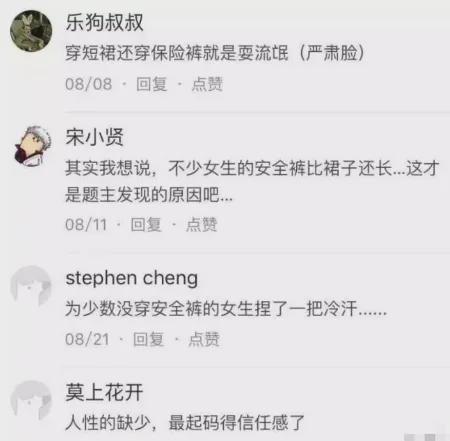The height and width of the screenshot is (441, 450).
Task: Like 乐狗叔叔's comment with 点赞
Action: click(x=207, y=84)
